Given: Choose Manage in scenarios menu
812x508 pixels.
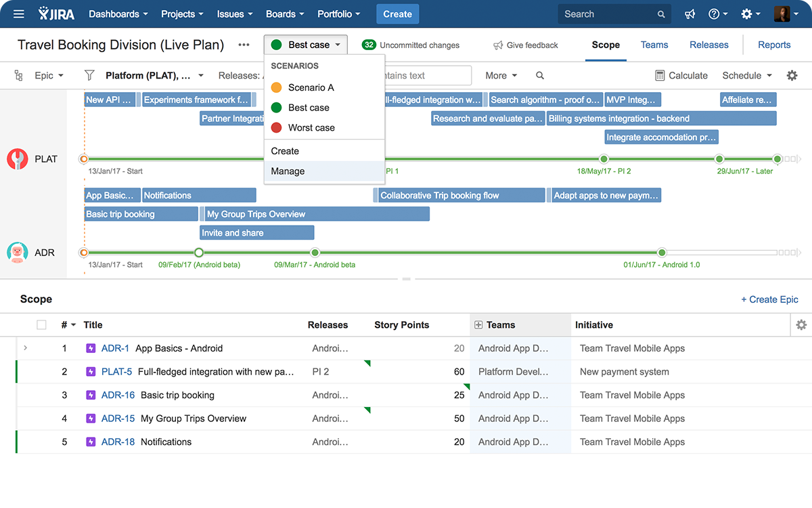Looking at the screenshot, I should (x=324, y=171).
